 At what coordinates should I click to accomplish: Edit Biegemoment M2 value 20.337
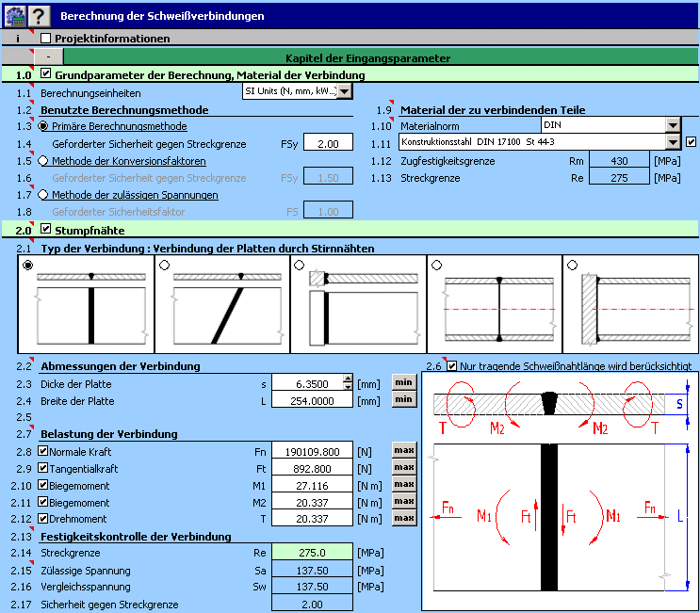point(312,502)
